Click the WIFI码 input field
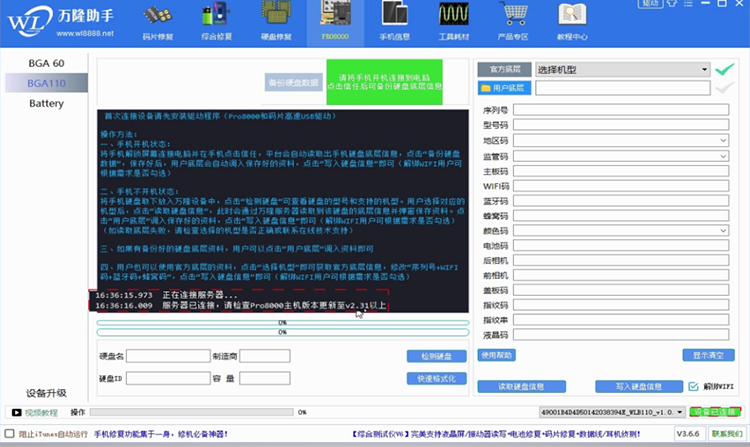Screen dimensions: 750x447 621,186
